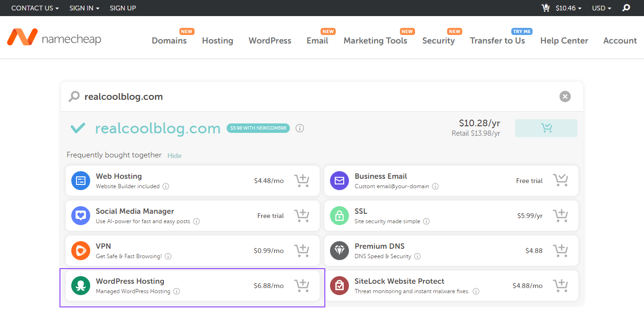Click the Web Hosting product icon

[81, 181]
